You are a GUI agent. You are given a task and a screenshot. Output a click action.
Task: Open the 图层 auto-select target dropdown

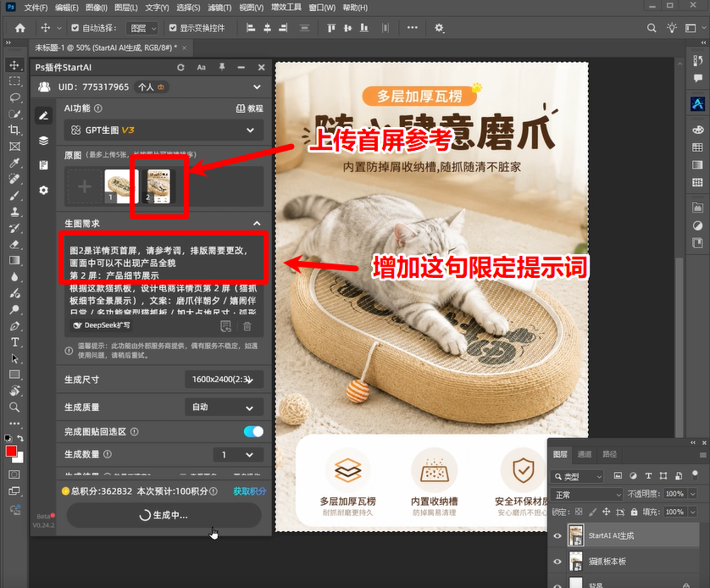[x=142, y=28]
